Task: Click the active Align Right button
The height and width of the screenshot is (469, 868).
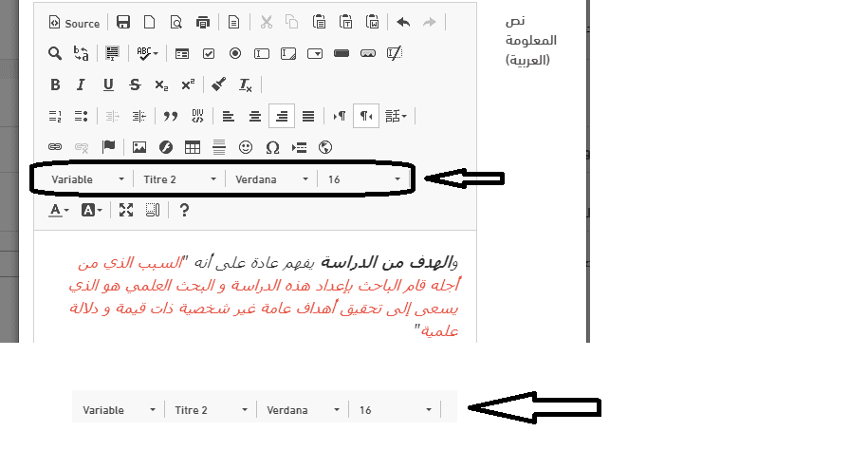Action: pyautogui.click(x=281, y=116)
